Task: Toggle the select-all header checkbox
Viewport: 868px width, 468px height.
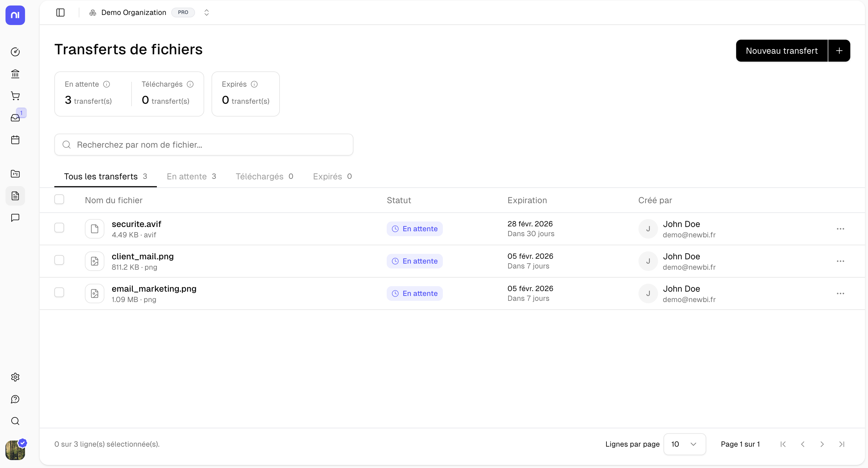Action: (59, 200)
